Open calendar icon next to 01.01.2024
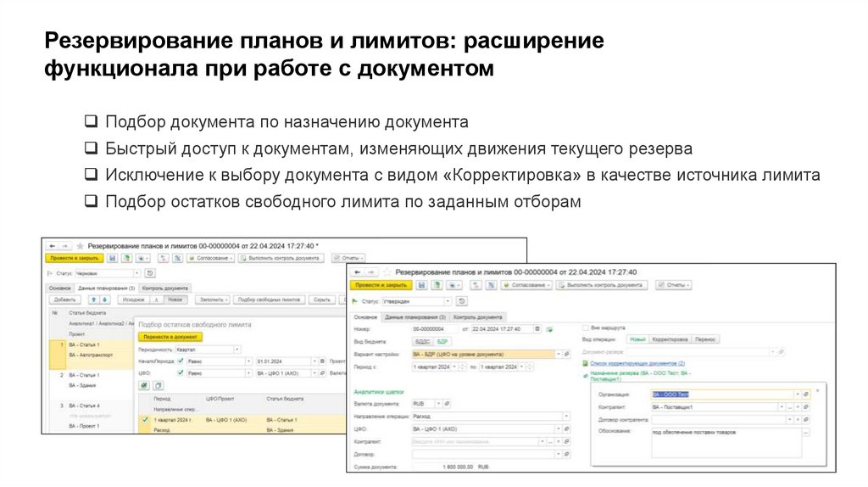The height and width of the screenshot is (487, 868). coord(322,361)
